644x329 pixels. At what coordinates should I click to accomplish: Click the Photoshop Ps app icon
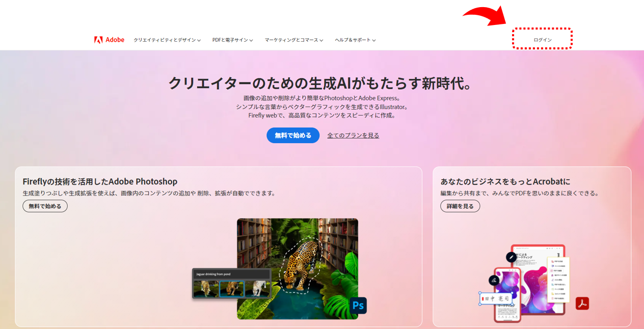pyautogui.click(x=358, y=306)
